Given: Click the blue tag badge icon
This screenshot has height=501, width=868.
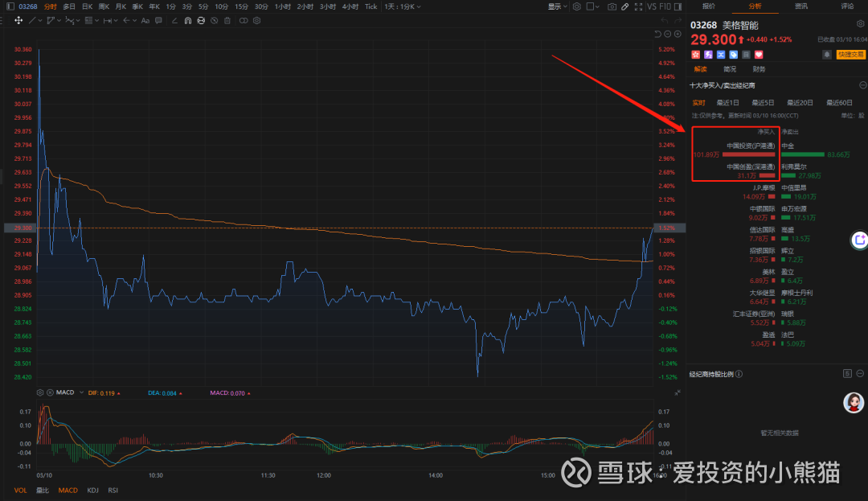Looking at the screenshot, I should 734,54.
